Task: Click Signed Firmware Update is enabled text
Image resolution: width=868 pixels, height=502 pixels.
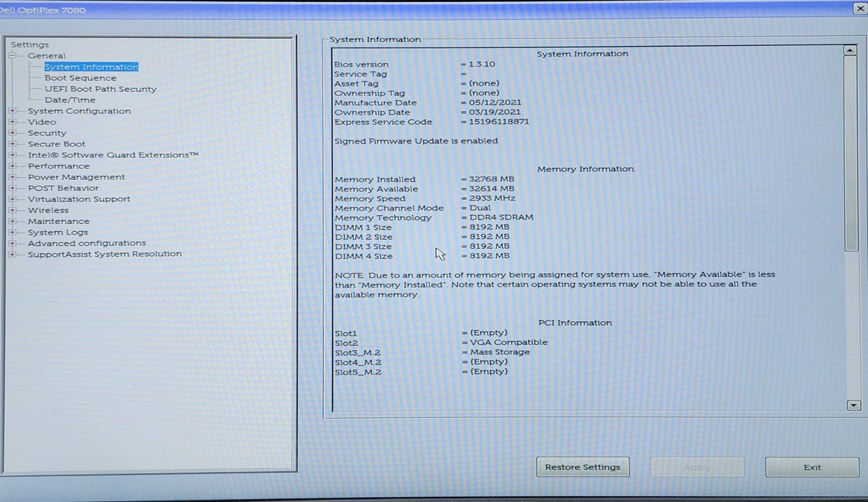Action: [x=416, y=141]
